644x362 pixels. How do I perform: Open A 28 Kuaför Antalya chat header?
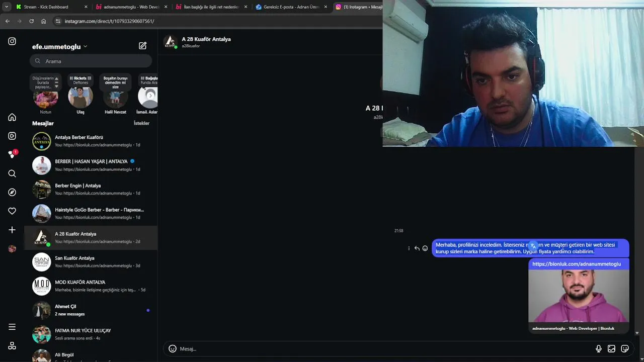[206, 42]
